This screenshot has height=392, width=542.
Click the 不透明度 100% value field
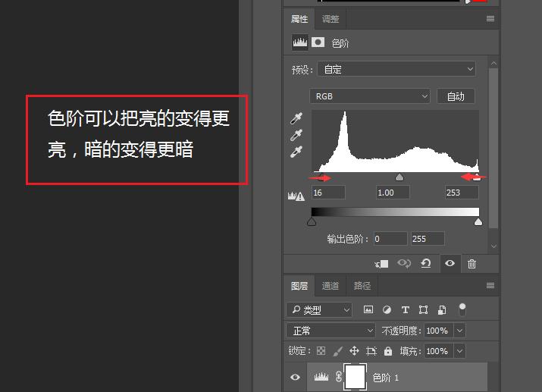pos(439,331)
